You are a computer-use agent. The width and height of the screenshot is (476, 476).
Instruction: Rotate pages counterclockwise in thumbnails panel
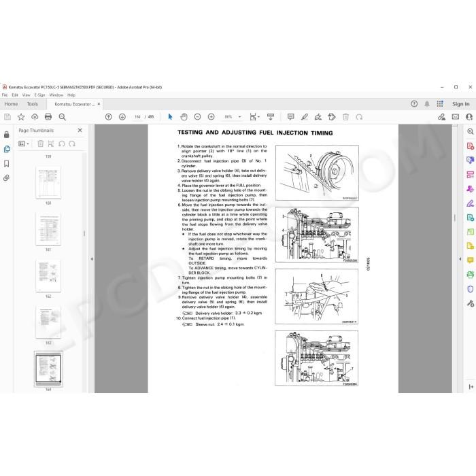tap(62, 143)
